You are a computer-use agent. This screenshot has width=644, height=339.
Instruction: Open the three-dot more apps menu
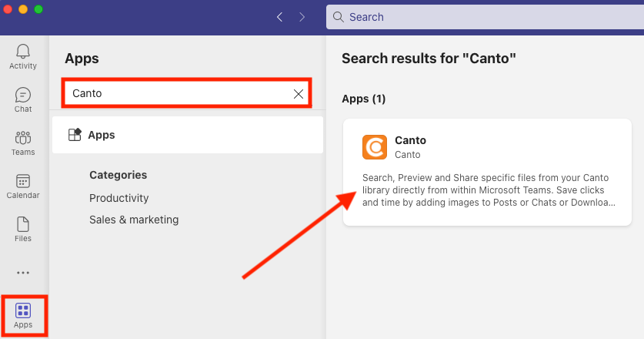[x=23, y=273]
